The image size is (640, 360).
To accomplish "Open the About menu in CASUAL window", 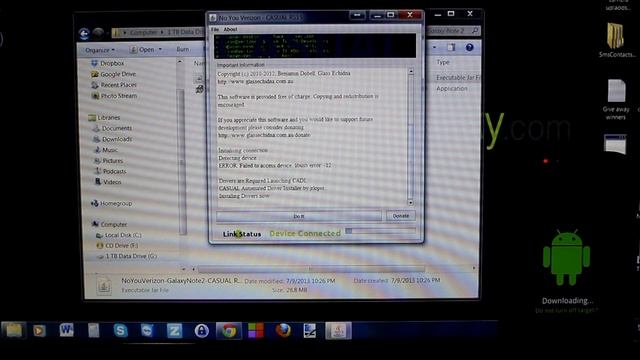I will pyautogui.click(x=230, y=29).
